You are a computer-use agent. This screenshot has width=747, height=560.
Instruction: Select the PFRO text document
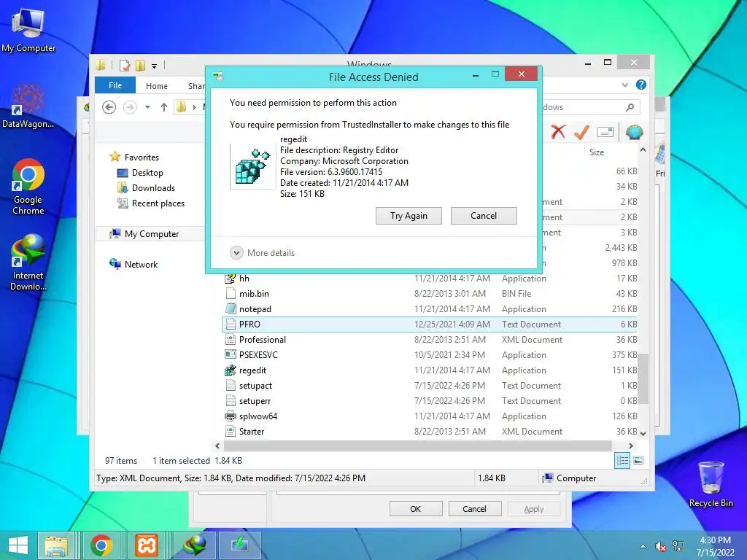pyautogui.click(x=430, y=324)
